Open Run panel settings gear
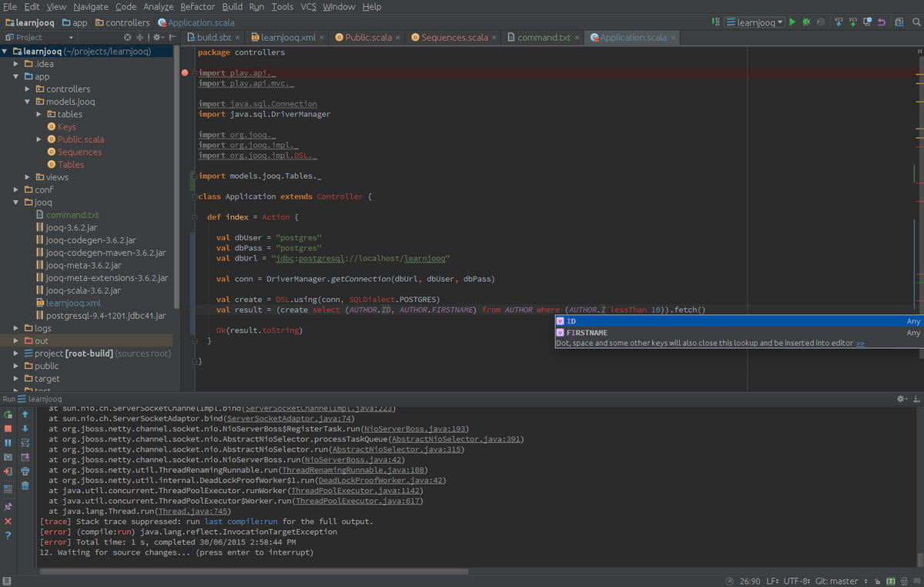924x587 pixels. pos(901,399)
